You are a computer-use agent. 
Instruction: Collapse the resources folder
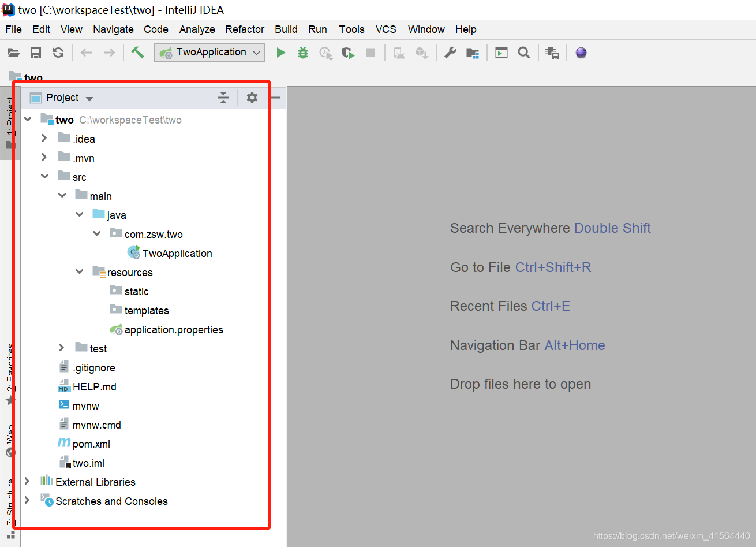pos(80,271)
